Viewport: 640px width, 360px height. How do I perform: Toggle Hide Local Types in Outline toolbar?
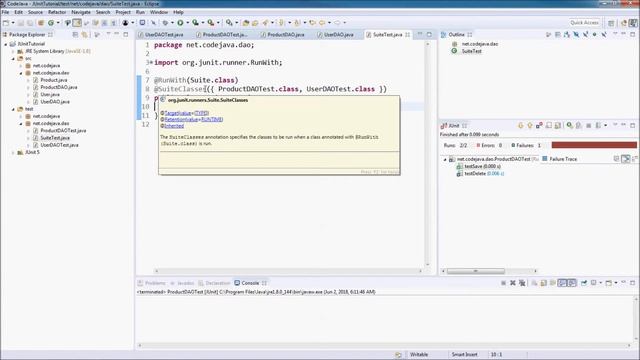click(x=604, y=35)
